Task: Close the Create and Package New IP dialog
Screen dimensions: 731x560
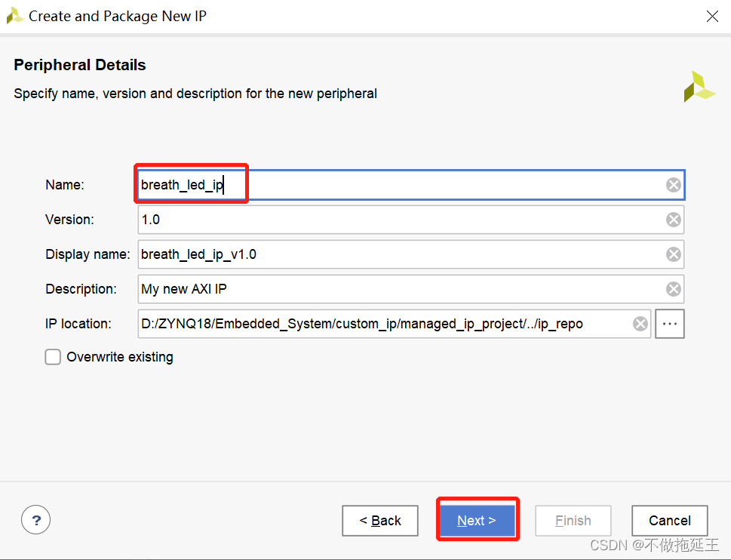Action: (712, 17)
